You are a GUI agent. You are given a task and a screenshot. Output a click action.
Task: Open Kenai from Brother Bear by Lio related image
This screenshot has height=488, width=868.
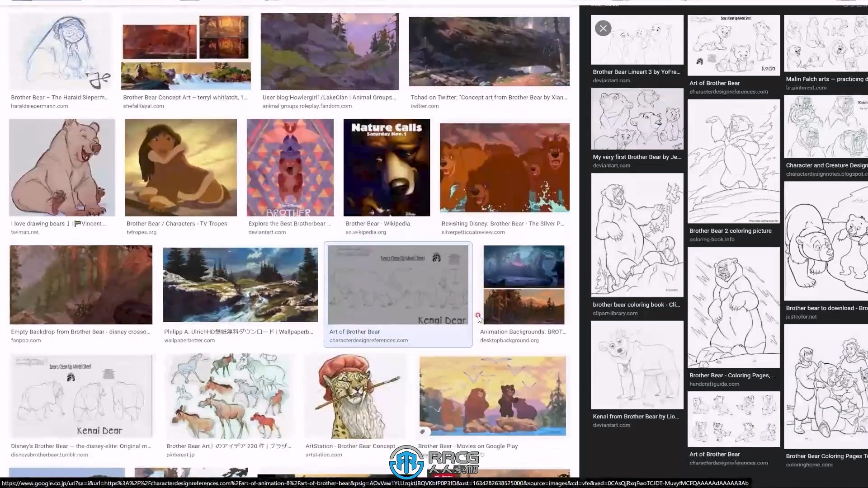pos(637,365)
